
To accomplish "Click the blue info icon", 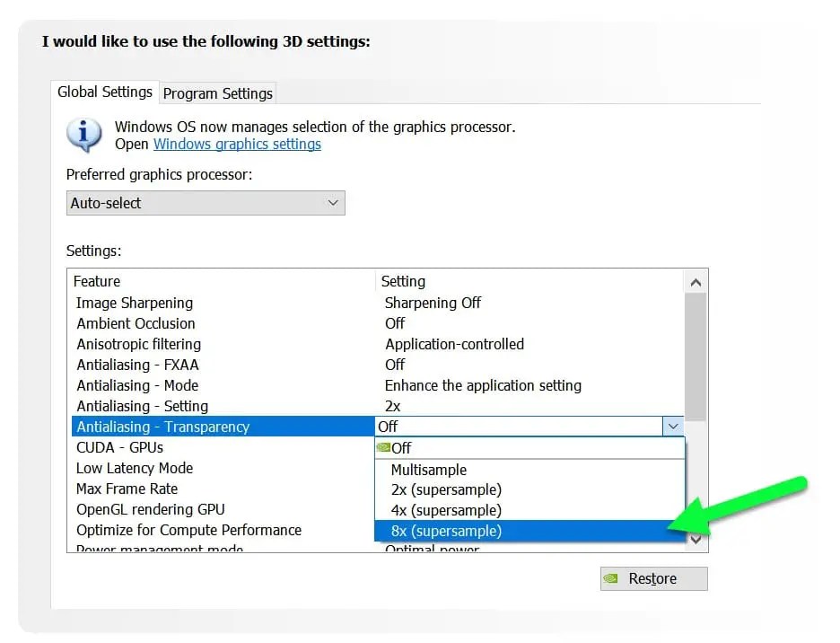I will pos(83,135).
